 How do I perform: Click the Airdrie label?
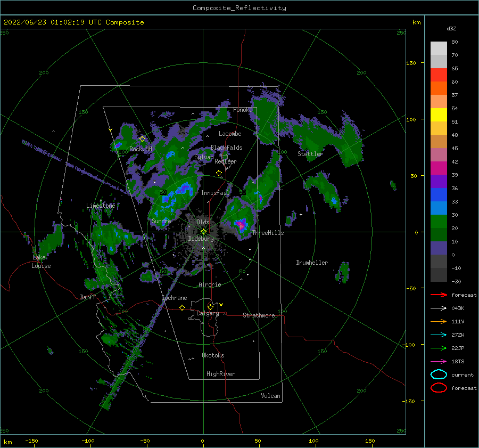(x=210, y=284)
